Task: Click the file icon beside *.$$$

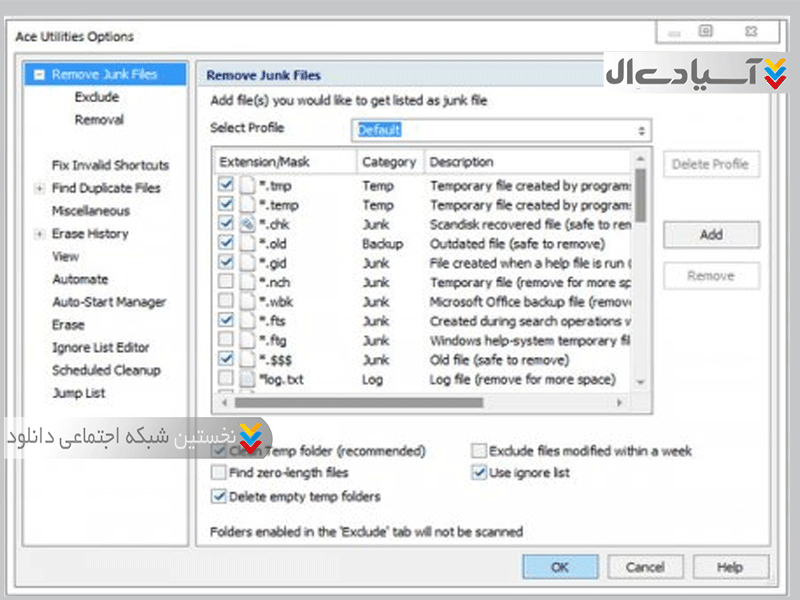Action: tap(247, 360)
